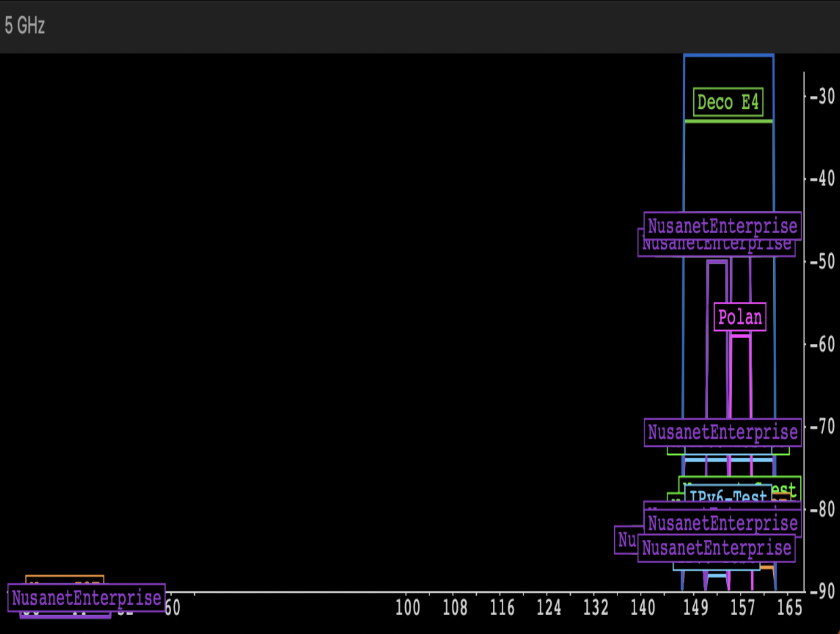Viewport: 840px width, 634px height.
Task: Pick channel 124 on the axis
Action: 549,608
